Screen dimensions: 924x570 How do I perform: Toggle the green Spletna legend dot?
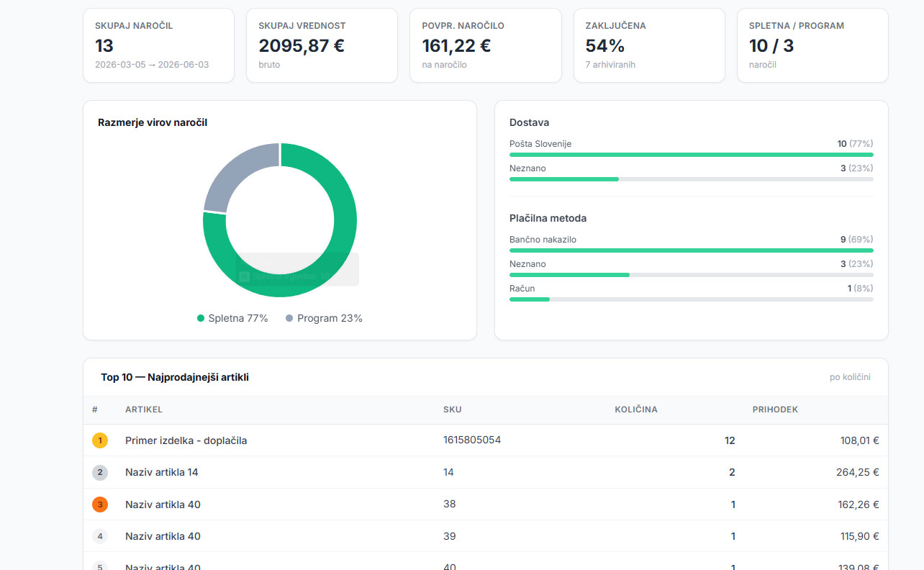click(201, 318)
